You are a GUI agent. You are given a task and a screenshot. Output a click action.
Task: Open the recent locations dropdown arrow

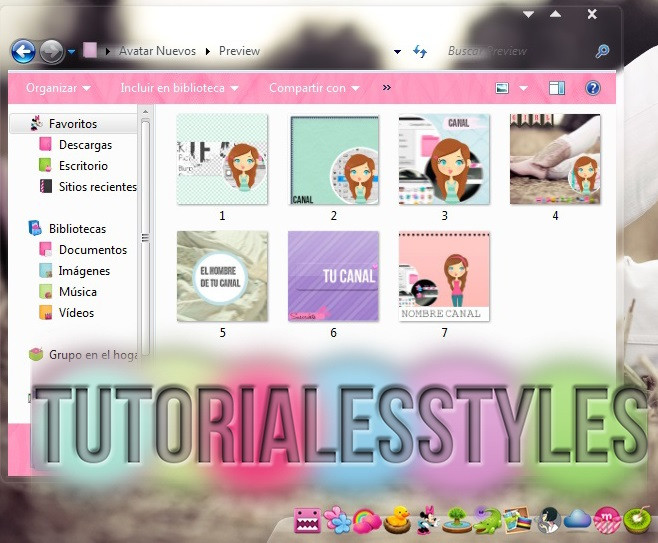(71, 52)
